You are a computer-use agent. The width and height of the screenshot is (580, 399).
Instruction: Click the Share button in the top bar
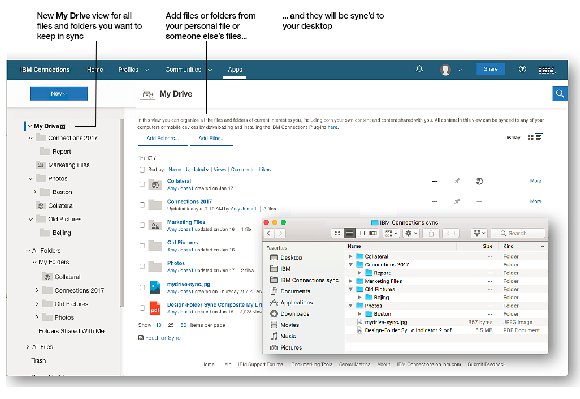pos(490,69)
